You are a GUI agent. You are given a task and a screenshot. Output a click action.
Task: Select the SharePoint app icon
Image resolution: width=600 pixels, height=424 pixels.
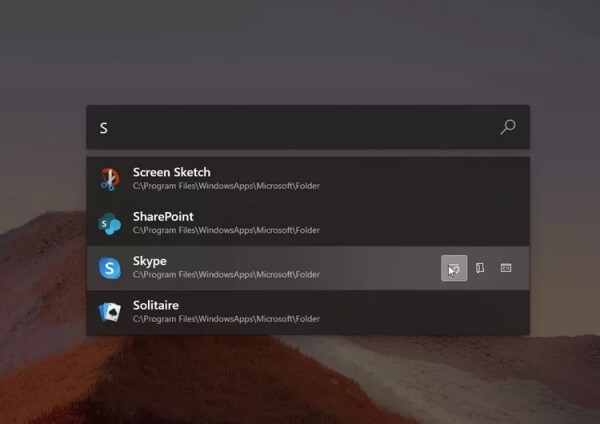pyautogui.click(x=109, y=223)
